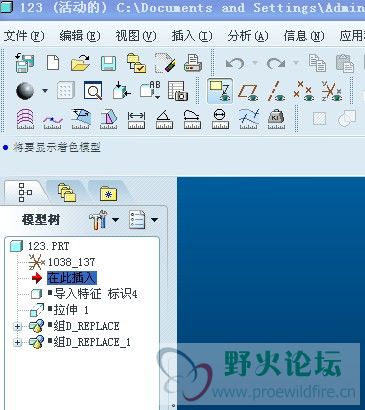
Task: Toggle datum point display
Action: point(303,91)
